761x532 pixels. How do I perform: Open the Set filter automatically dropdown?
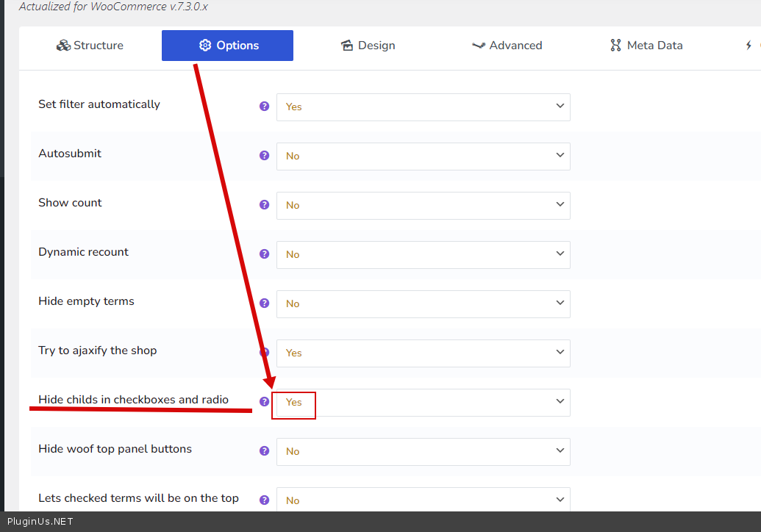coord(423,107)
